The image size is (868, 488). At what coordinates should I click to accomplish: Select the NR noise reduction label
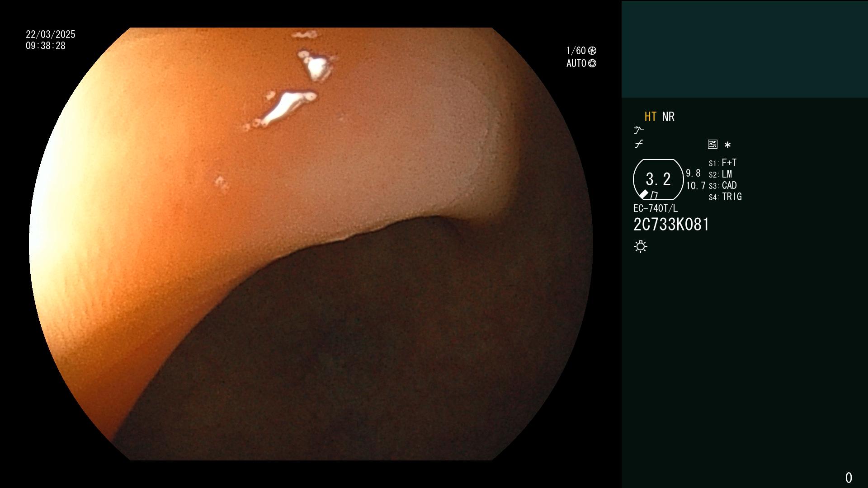[x=668, y=117]
